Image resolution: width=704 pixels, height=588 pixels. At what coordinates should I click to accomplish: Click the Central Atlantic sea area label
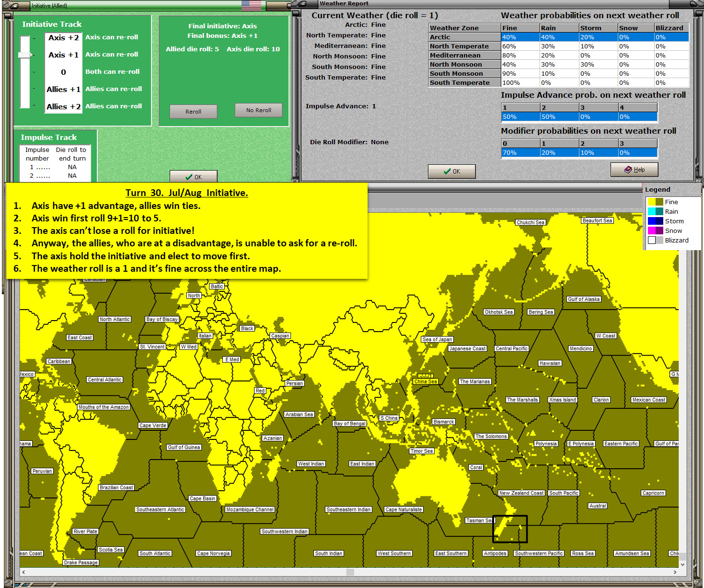tap(105, 380)
